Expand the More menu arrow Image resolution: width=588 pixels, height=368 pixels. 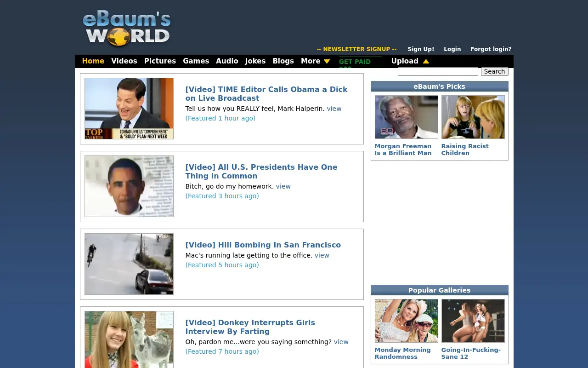[327, 61]
